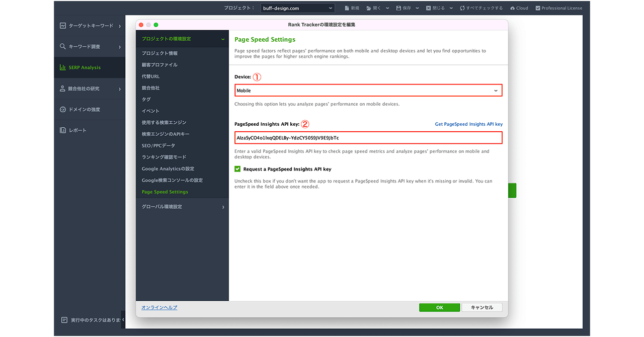The height and width of the screenshot is (337, 644).
Task: Open SERP Analysis bar chart icon
Action: 63,67
